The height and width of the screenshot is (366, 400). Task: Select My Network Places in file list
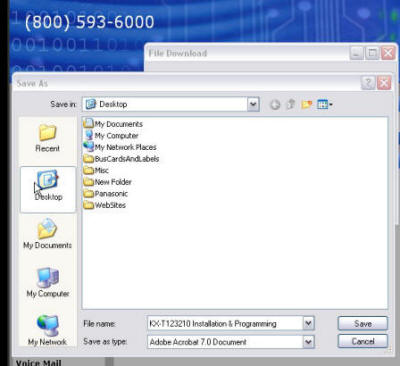pos(120,147)
